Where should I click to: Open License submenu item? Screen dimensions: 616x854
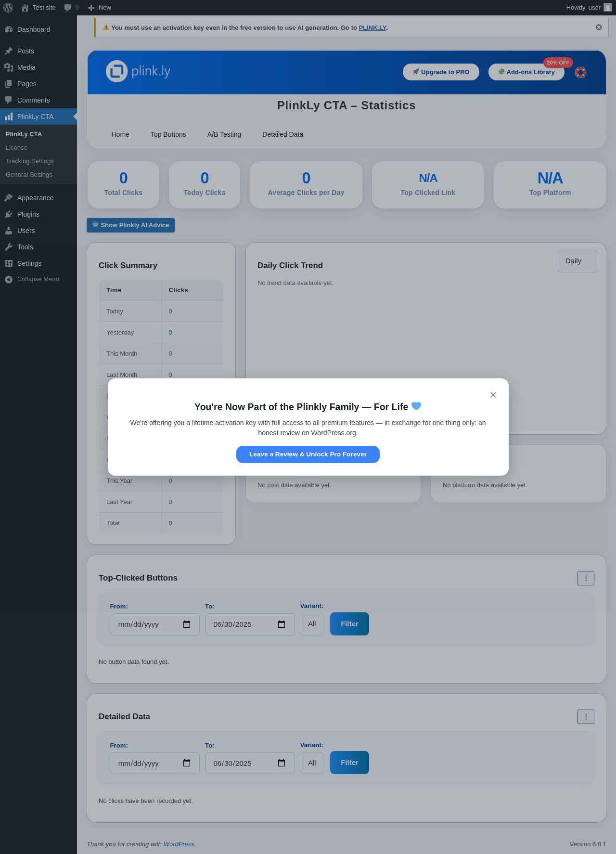[38, 148]
